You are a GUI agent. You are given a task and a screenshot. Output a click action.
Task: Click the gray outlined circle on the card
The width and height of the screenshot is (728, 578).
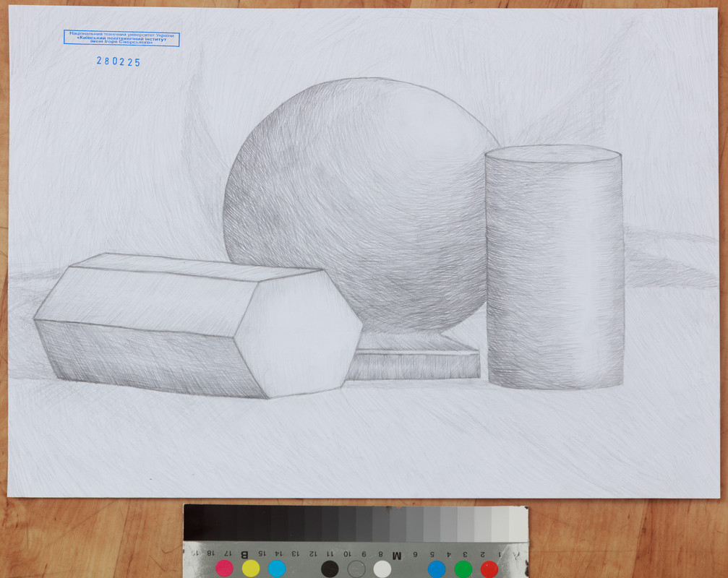pyautogui.click(x=356, y=569)
